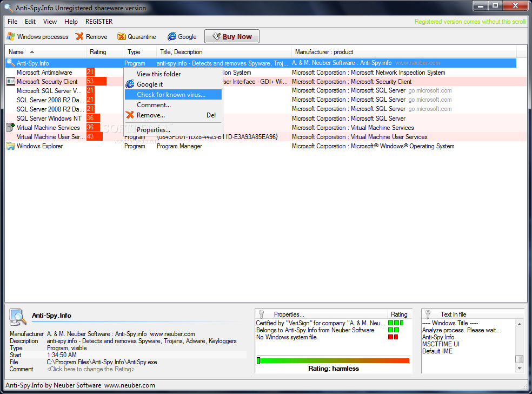Click the red X icon beside Remove... in menu
Screen dimensions: 532x394
tap(130, 115)
